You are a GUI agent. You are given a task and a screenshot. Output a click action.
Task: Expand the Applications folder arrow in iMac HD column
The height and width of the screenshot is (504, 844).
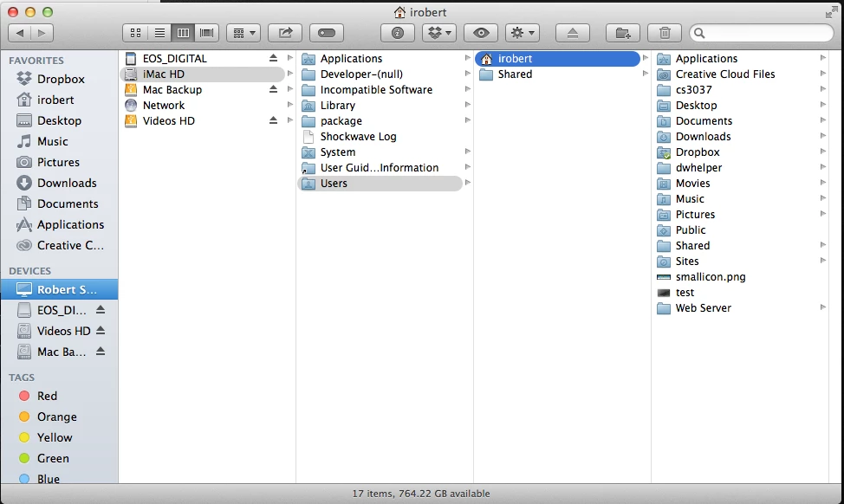click(x=467, y=58)
